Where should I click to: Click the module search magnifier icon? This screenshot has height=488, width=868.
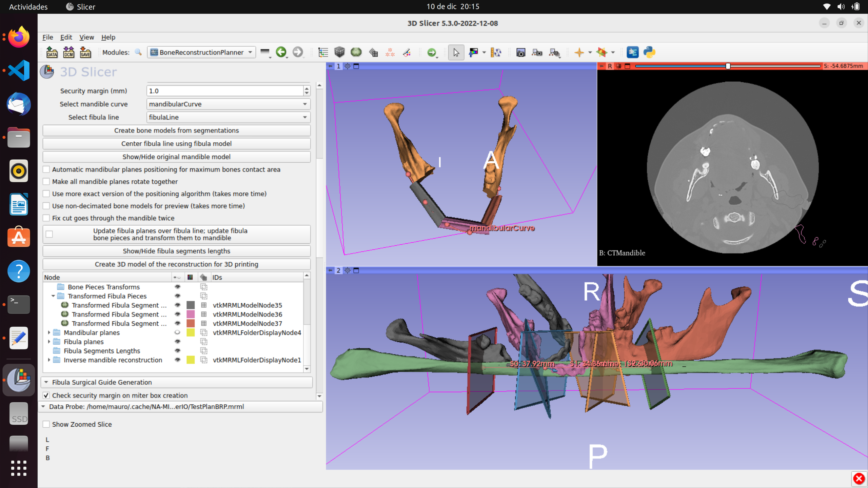[138, 52]
